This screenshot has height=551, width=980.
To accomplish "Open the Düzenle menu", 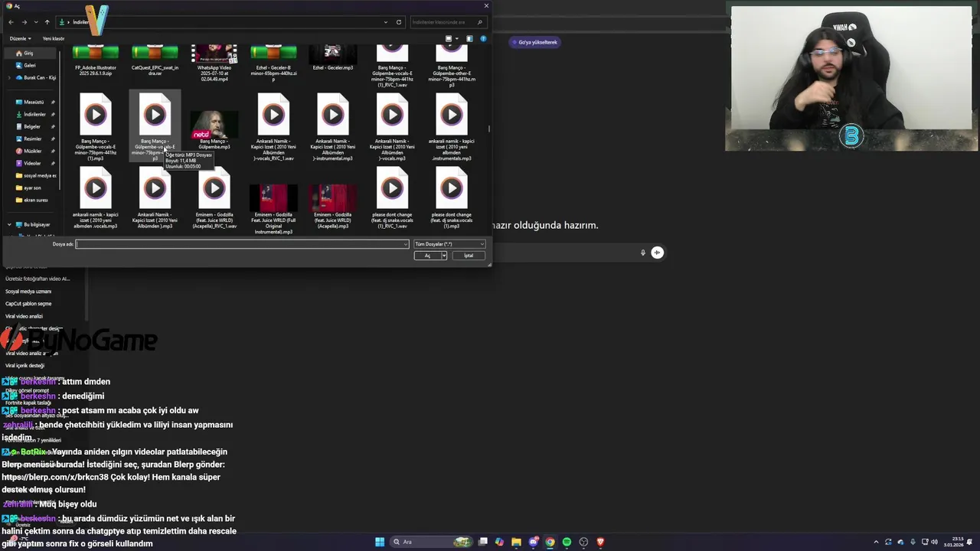I will tap(19, 38).
